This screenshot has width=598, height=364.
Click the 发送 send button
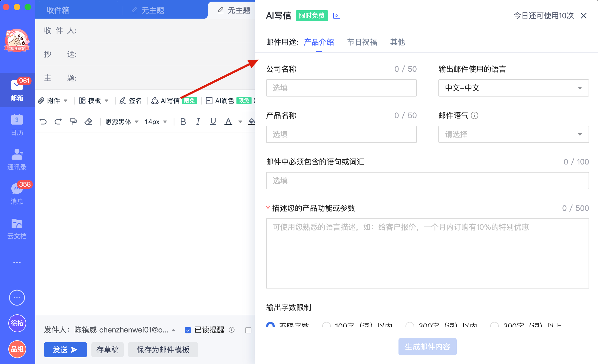pyautogui.click(x=65, y=349)
